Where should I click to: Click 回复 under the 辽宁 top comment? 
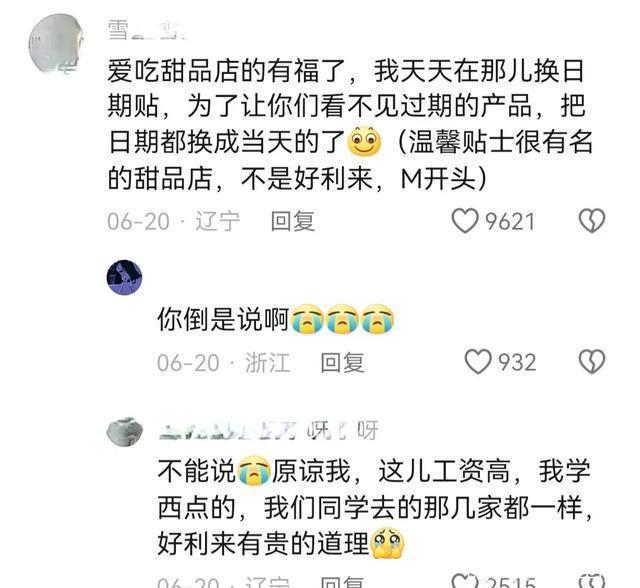tap(293, 221)
